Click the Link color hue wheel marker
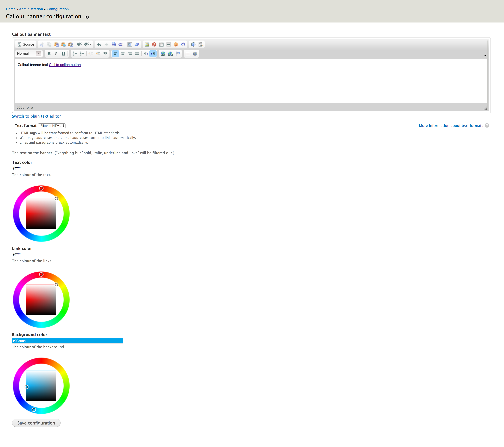The width and height of the screenshot is (504, 447). (x=41, y=274)
